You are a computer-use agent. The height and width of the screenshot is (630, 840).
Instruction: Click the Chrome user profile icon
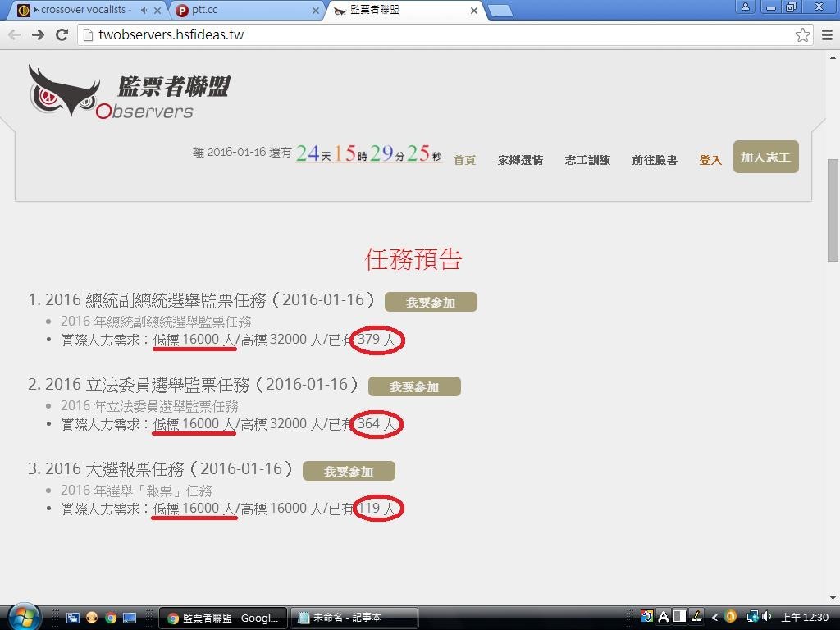745,7
